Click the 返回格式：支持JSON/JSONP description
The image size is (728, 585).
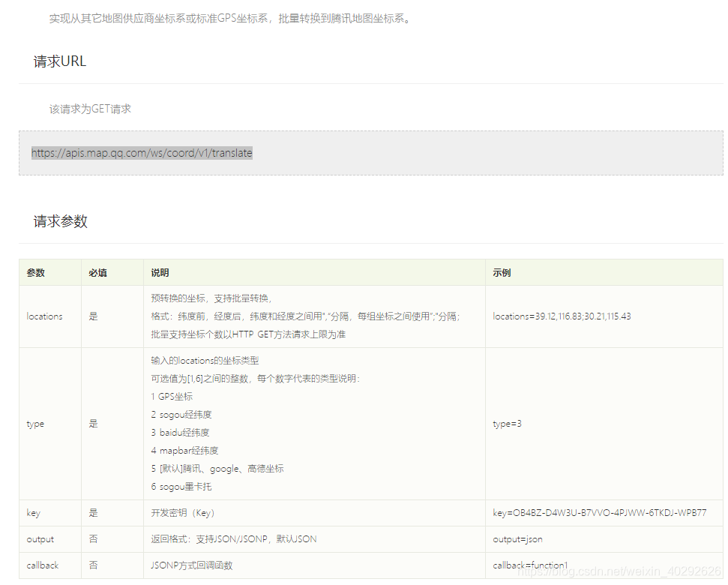233,539
